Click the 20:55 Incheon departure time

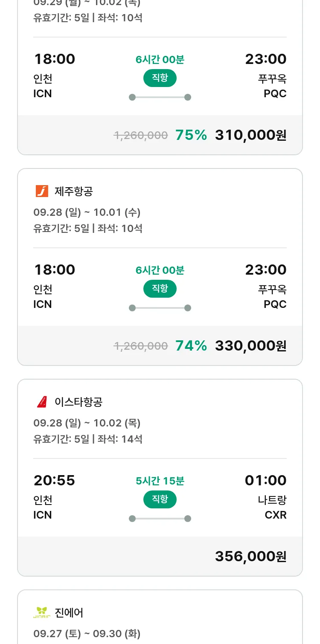point(54,481)
